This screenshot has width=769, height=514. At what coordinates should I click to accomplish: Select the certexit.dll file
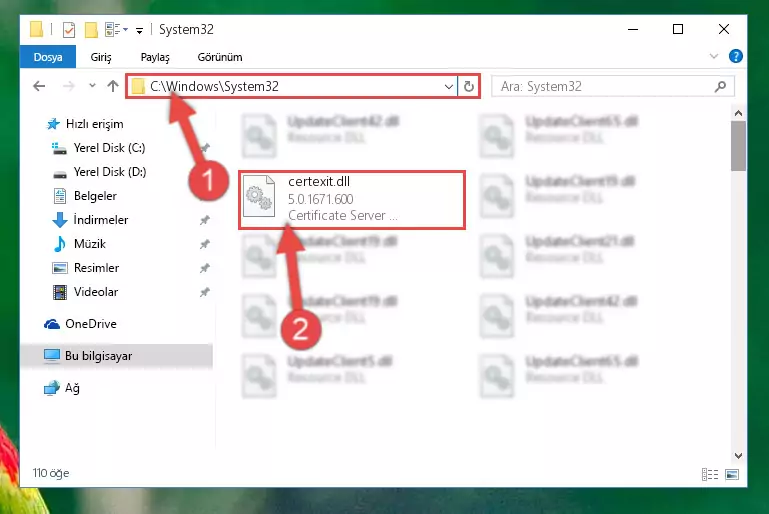tap(352, 200)
